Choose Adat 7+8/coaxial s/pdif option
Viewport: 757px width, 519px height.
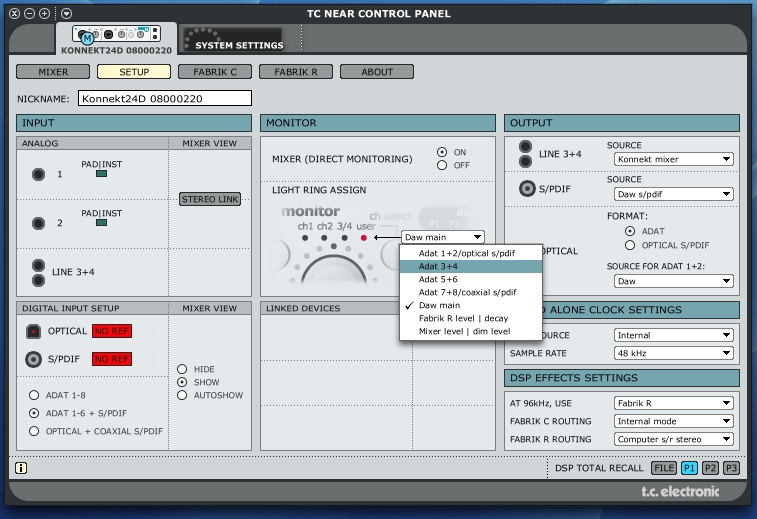[471, 292]
